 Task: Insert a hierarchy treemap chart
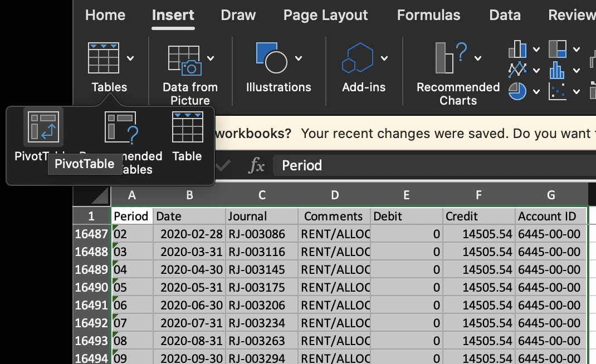558,49
